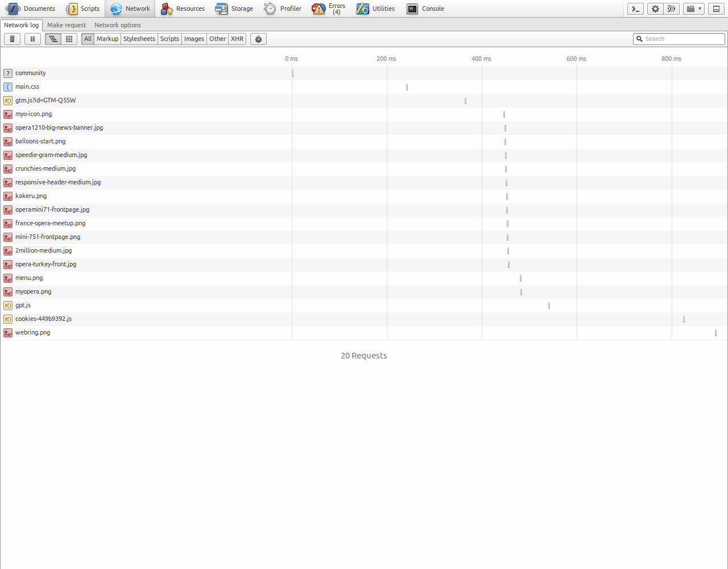Viewport: 728px width, 569px height.
Task: Filter requests by Images
Action: click(x=194, y=39)
